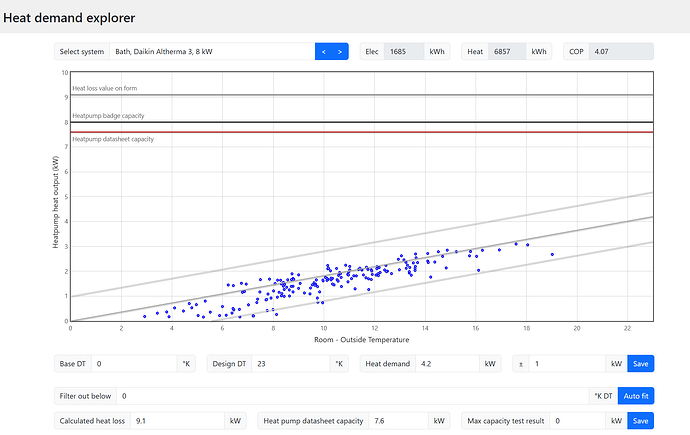
Task: Click the COP value box
Action: pos(620,51)
